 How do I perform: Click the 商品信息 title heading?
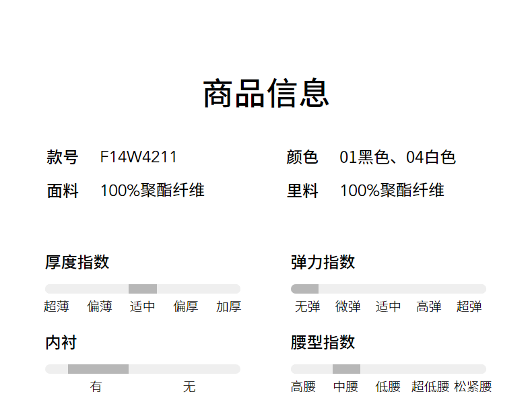point(266,94)
